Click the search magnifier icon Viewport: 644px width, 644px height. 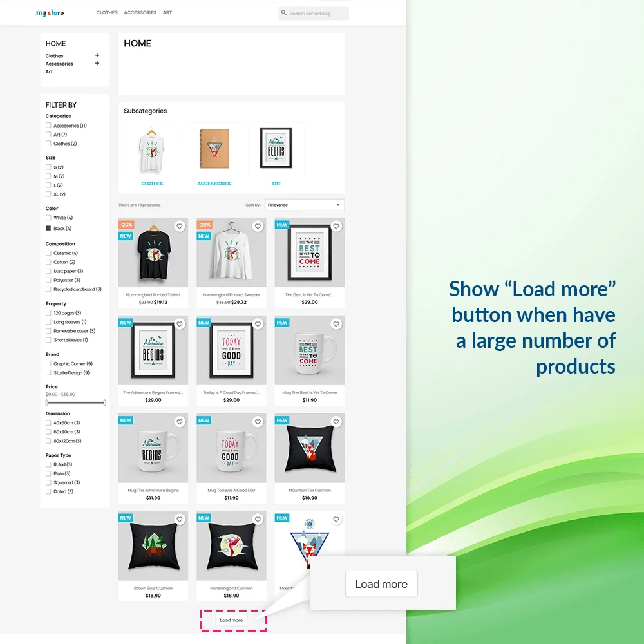coord(284,13)
